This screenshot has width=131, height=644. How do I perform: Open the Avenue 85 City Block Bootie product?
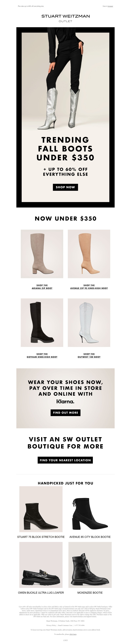(90, 537)
